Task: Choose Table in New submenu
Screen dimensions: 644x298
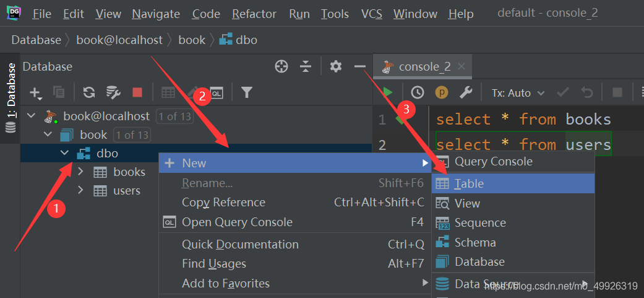Action: (x=513, y=183)
